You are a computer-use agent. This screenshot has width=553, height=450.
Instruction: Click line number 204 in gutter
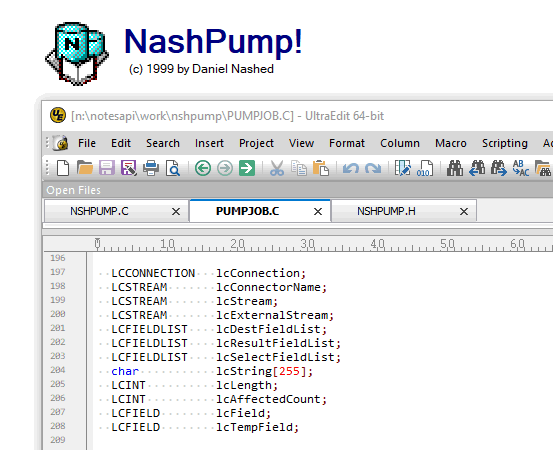click(58, 370)
